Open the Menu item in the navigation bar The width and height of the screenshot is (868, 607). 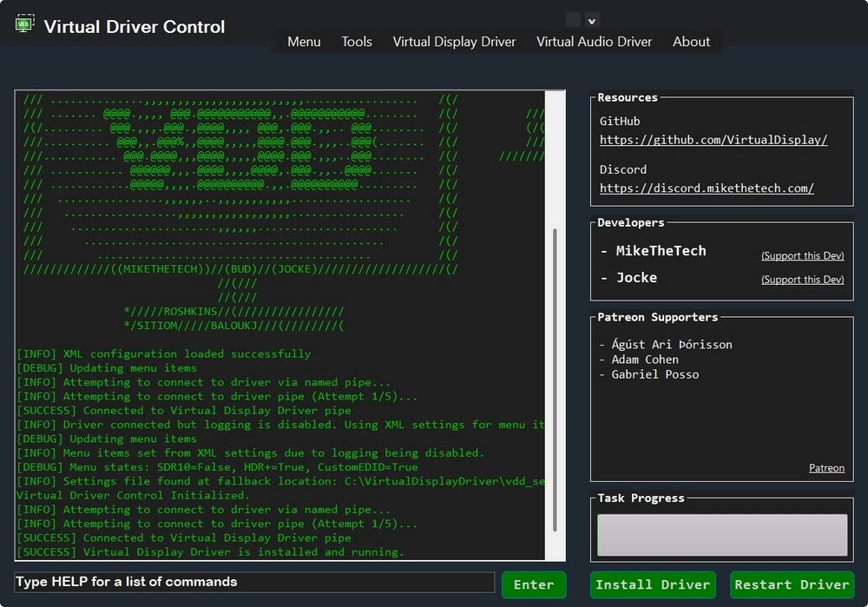(x=303, y=41)
